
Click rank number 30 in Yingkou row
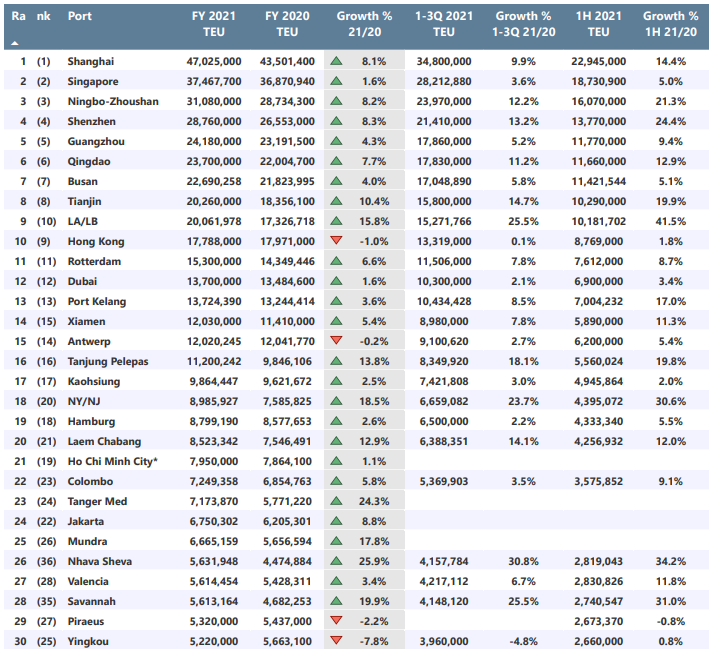[x=20, y=641]
